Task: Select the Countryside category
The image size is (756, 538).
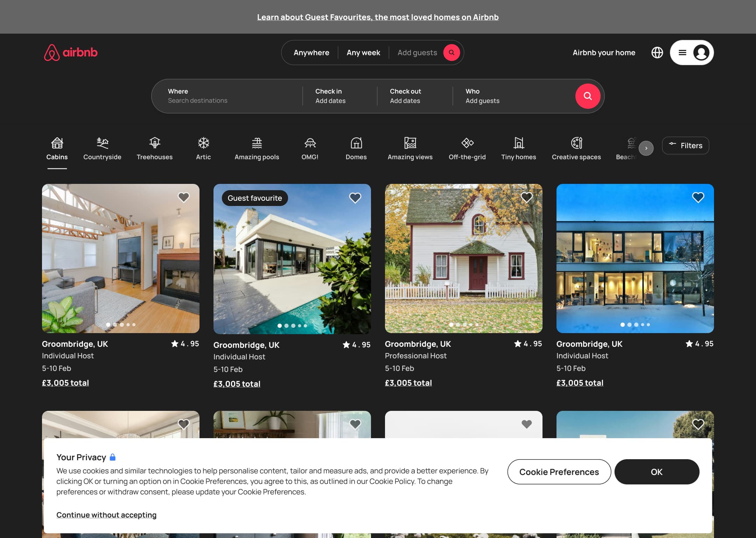Action: (x=102, y=149)
